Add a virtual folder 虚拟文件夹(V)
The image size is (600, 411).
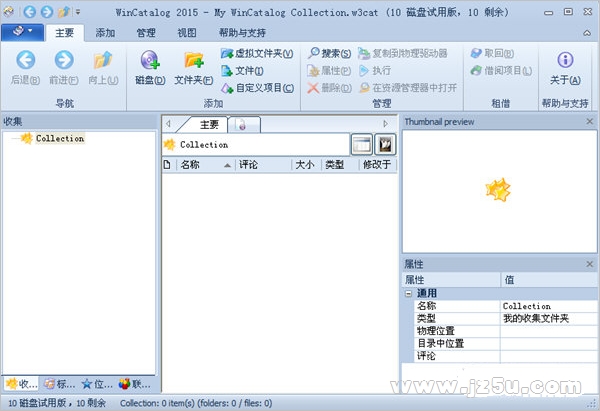point(257,54)
